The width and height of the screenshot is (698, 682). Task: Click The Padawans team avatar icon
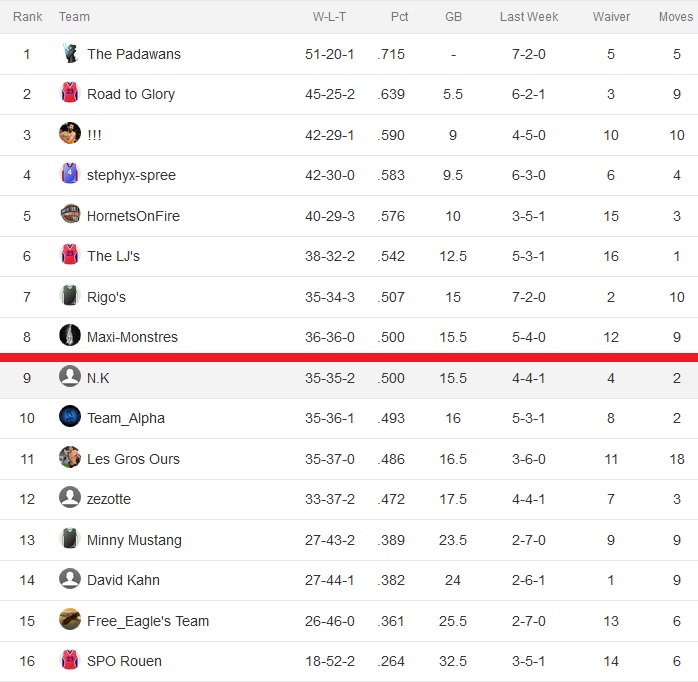(70, 53)
